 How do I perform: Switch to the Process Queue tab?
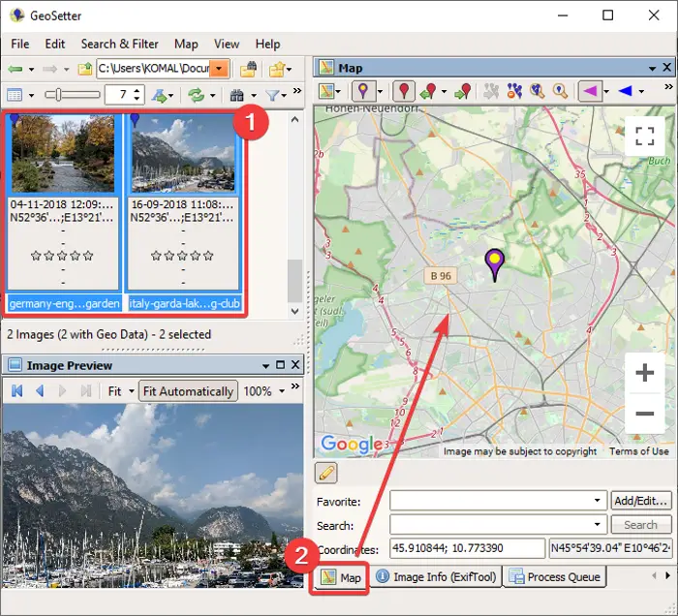pos(555,577)
